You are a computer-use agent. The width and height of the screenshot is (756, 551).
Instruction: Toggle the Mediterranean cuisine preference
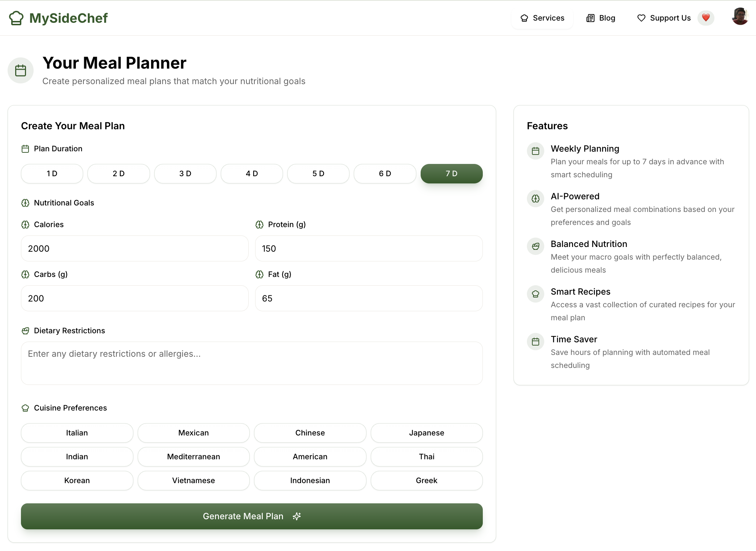(193, 456)
